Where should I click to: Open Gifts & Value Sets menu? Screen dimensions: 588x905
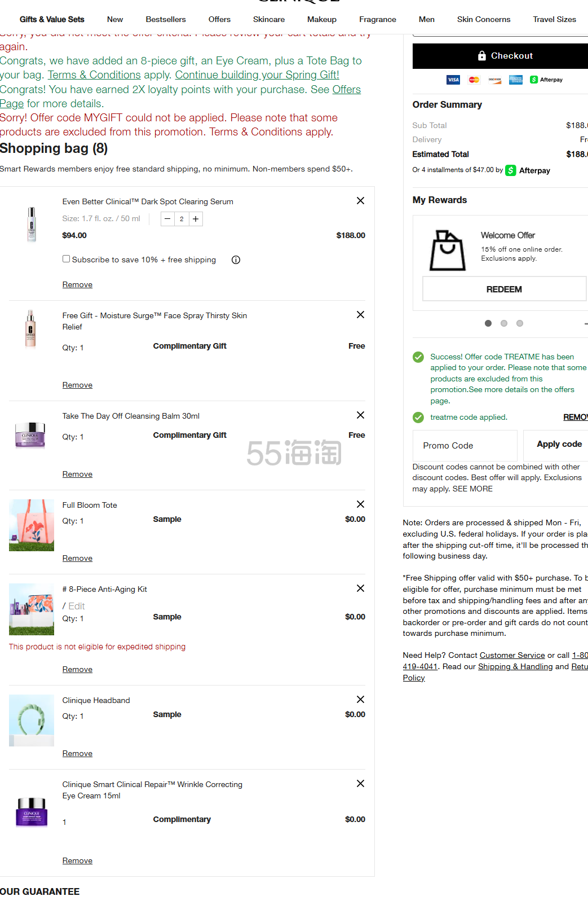pyautogui.click(x=52, y=19)
